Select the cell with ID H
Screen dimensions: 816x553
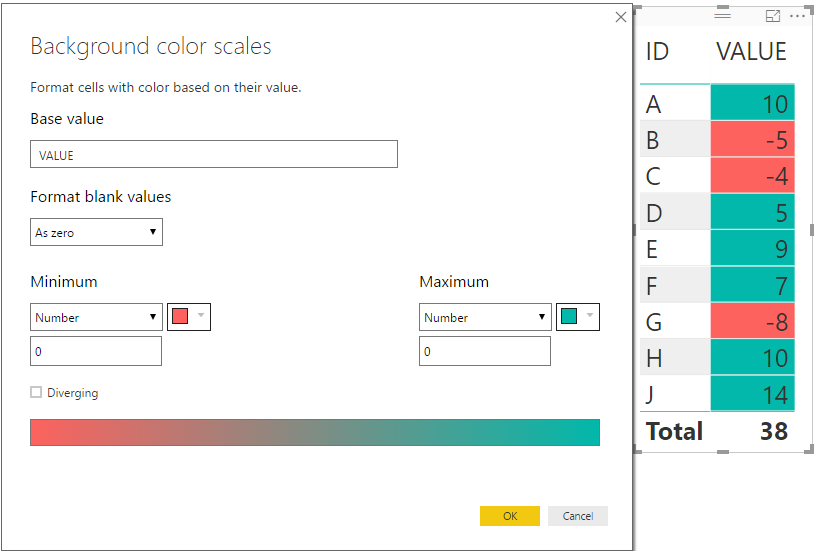click(x=675, y=357)
